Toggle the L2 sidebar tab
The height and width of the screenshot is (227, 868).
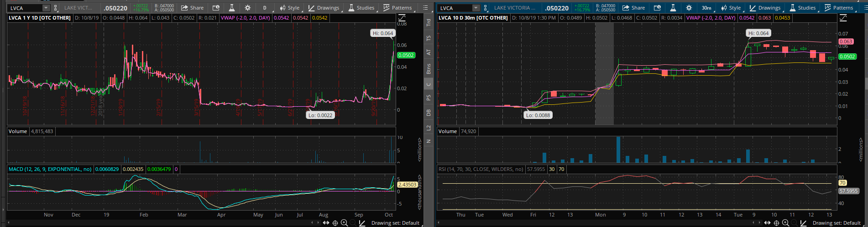coord(429,128)
